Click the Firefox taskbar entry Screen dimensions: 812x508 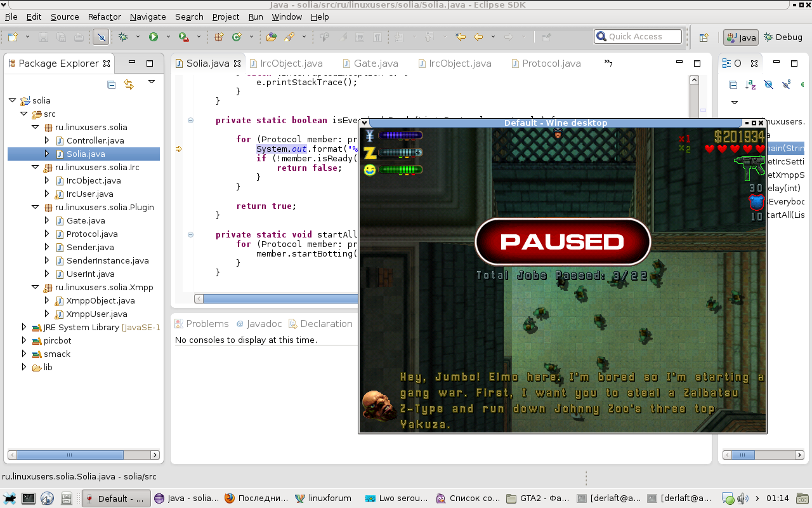[x=256, y=498]
